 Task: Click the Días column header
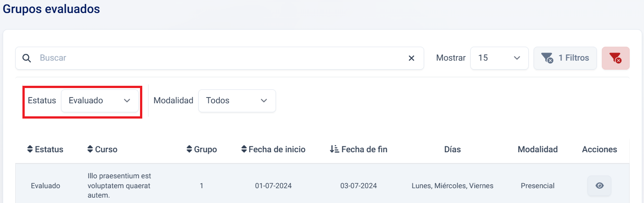(452, 150)
